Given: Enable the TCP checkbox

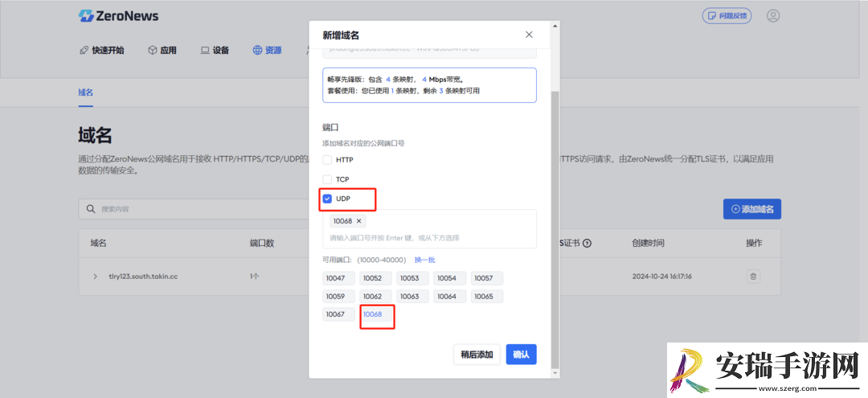Looking at the screenshot, I should (x=327, y=179).
